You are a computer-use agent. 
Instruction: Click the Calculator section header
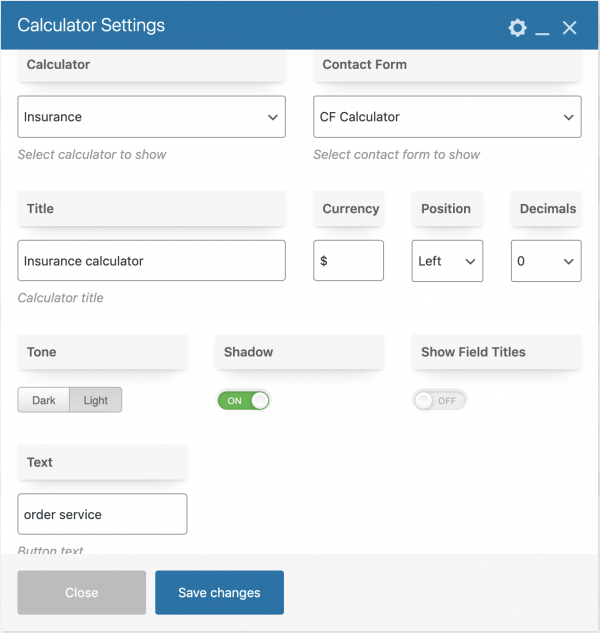tap(151, 65)
